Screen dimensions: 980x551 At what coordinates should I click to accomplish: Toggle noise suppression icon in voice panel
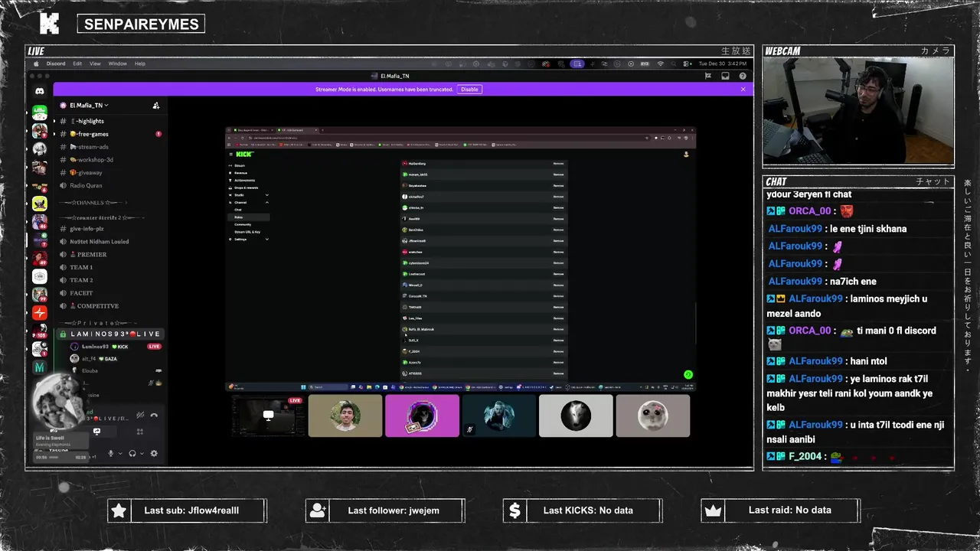[x=140, y=415]
